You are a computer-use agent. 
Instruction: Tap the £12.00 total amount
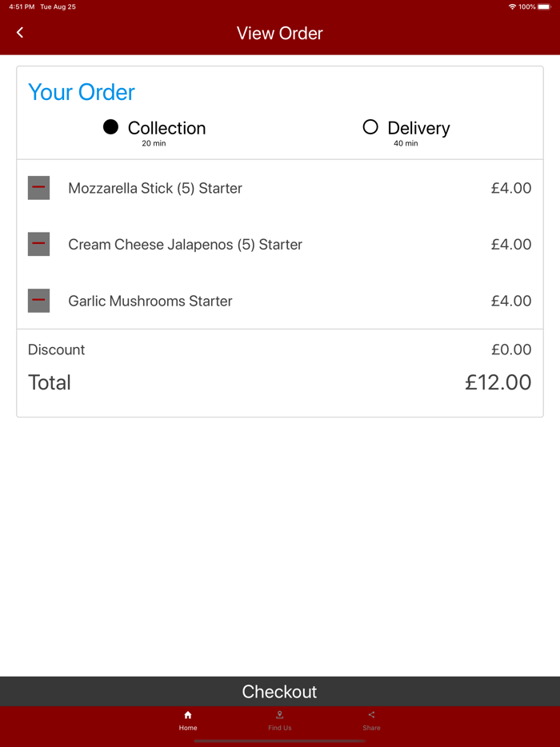[498, 382]
